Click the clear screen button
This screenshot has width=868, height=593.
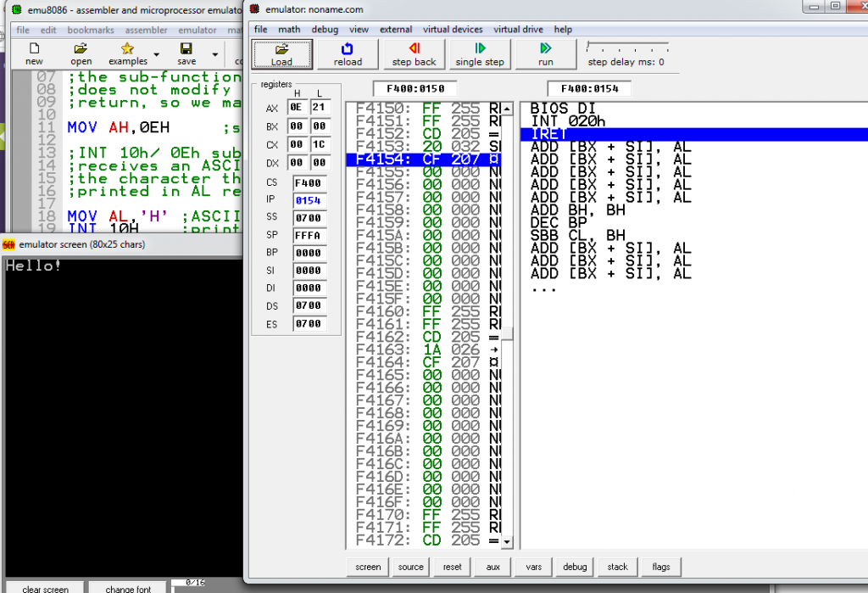(46, 587)
